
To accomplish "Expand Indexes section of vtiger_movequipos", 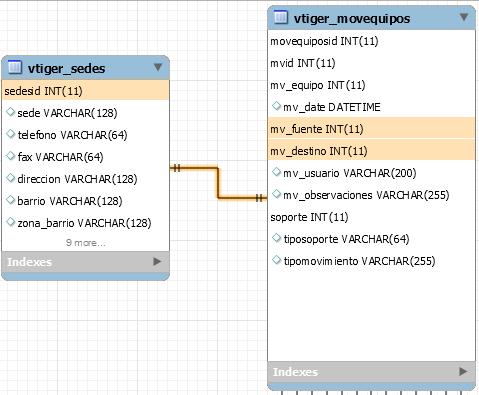I will (463, 371).
